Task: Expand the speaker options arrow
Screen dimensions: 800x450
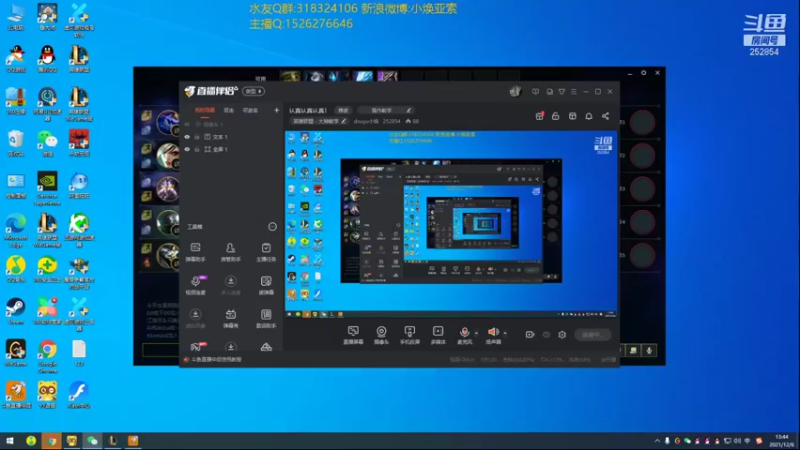Action: pyautogui.click(x=505, y=333)
